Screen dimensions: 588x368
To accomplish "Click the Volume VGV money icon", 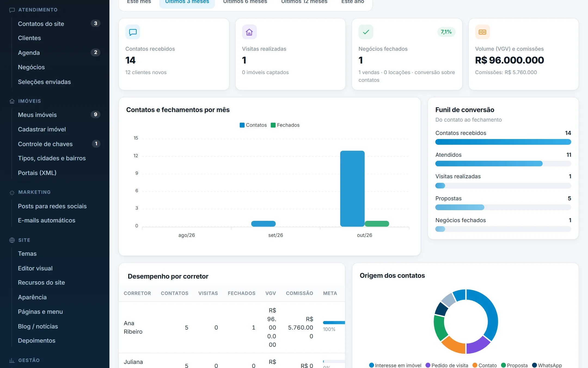I will (x=482, y=32).
